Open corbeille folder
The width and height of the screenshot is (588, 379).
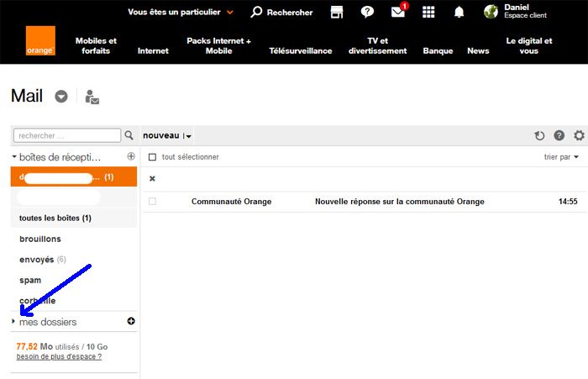point(38,301)
